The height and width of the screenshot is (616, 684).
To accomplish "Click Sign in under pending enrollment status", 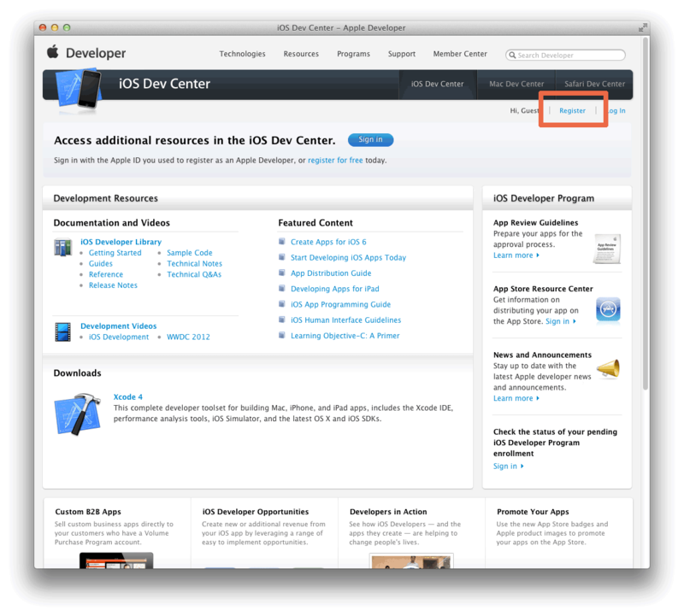I will [508, 466].
